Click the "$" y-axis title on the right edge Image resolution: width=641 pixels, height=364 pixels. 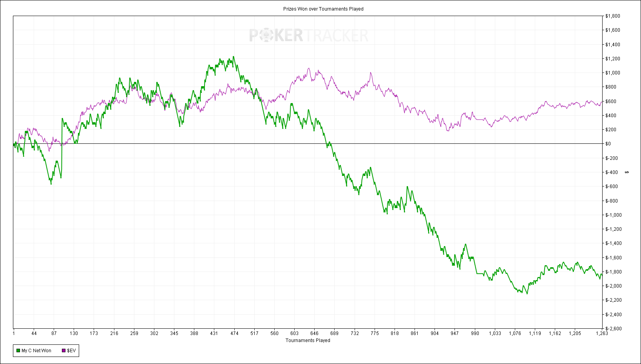tap(627, 172)
